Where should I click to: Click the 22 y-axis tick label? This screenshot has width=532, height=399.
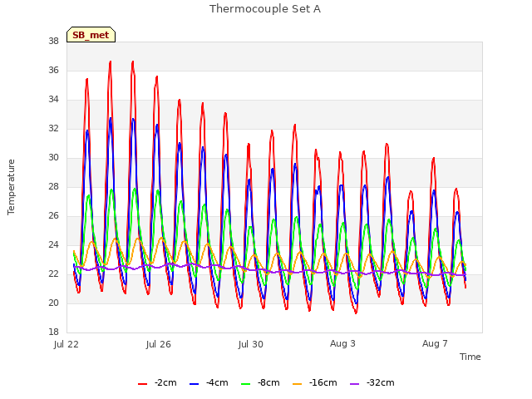pos(53,274)
